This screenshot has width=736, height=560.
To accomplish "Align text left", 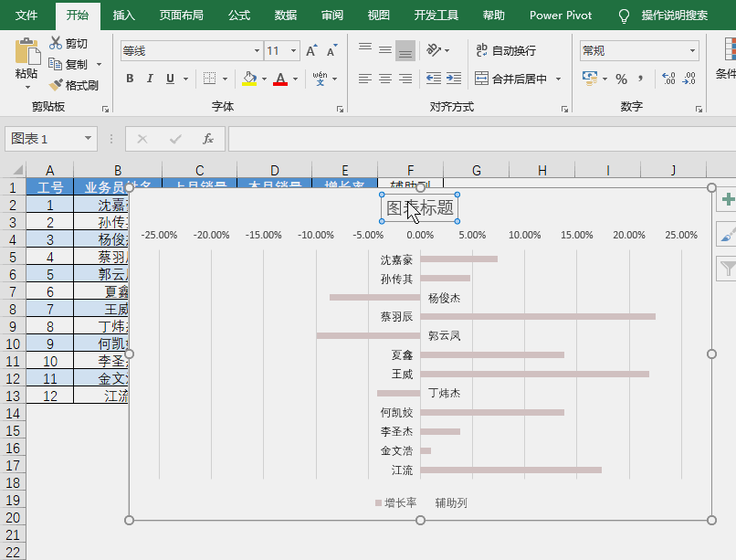I will (365, 79).
